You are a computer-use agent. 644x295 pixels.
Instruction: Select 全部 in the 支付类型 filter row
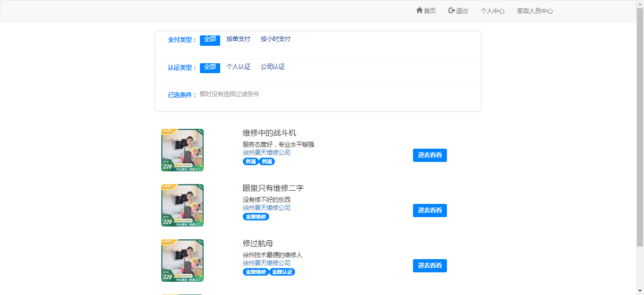pyautogui.click(x=210, y=40)
